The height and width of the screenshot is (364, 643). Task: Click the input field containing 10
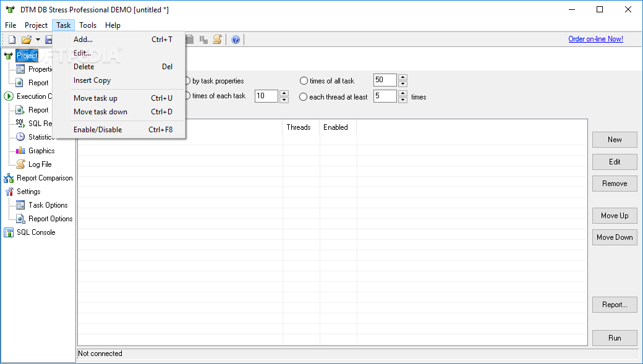pyautogui.click(x=266, y=96)
